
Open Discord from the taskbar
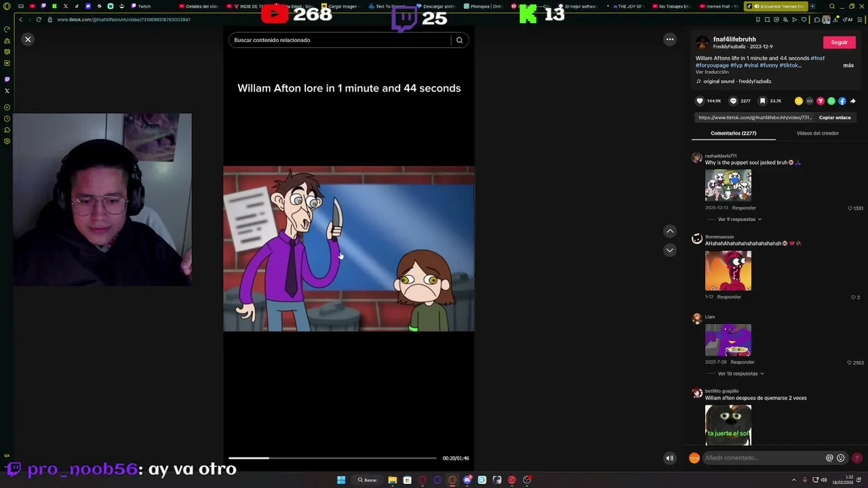[467, 480]
